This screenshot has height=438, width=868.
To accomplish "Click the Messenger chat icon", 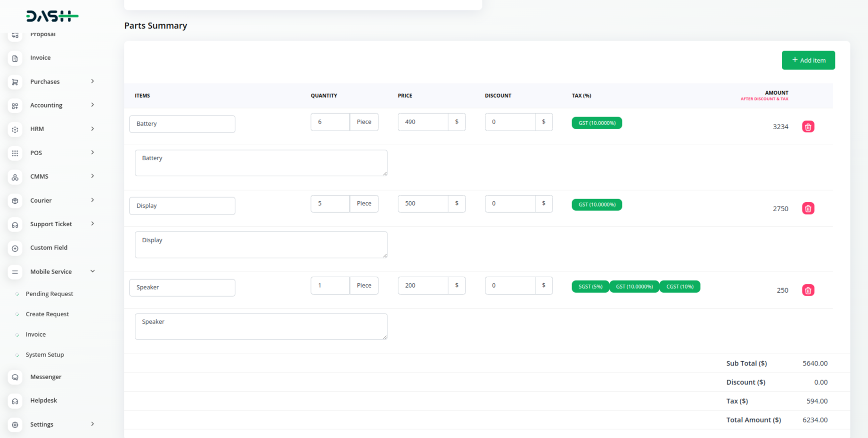I will pyautogui.click(x=15, y=377).
